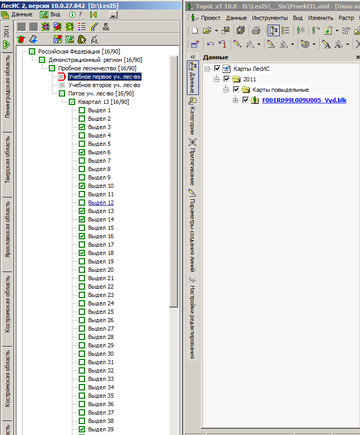Click the printer icon in TopoL toolbar

point(256,31)
